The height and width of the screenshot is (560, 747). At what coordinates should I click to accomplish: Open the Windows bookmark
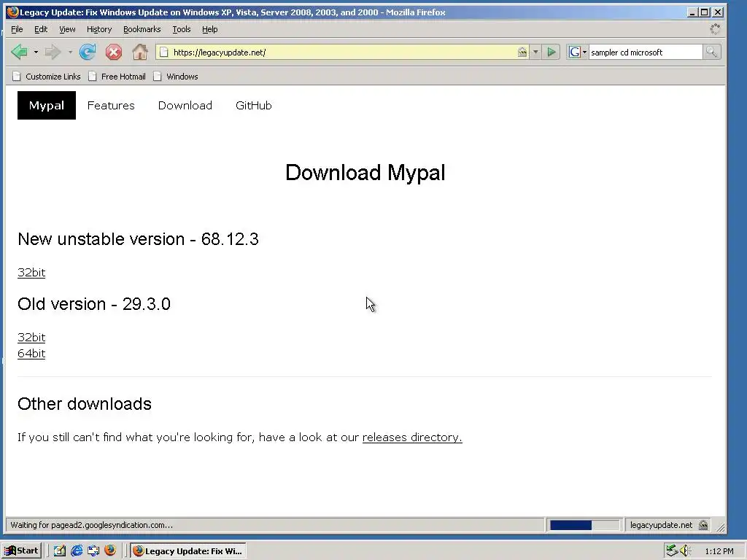175,76
